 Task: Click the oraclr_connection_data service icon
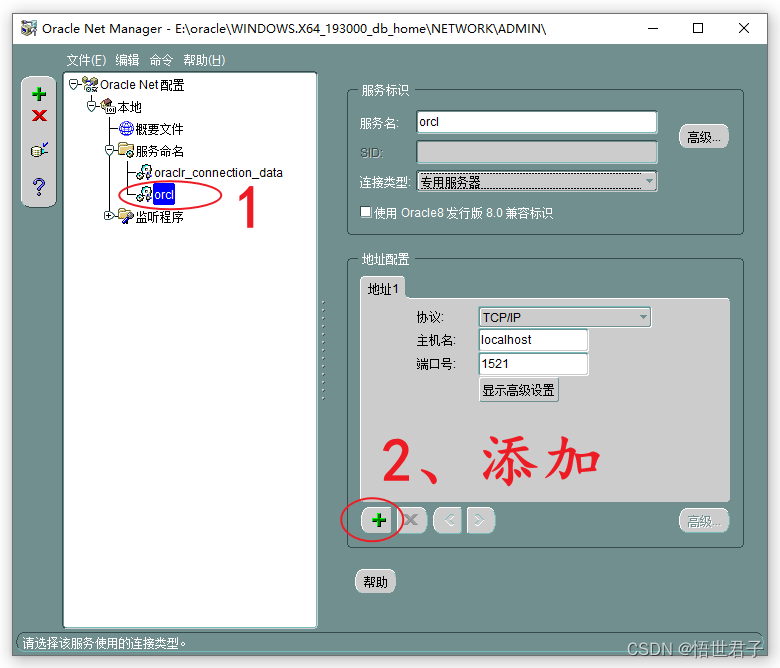pyautogui.click(x=144, y=172)
